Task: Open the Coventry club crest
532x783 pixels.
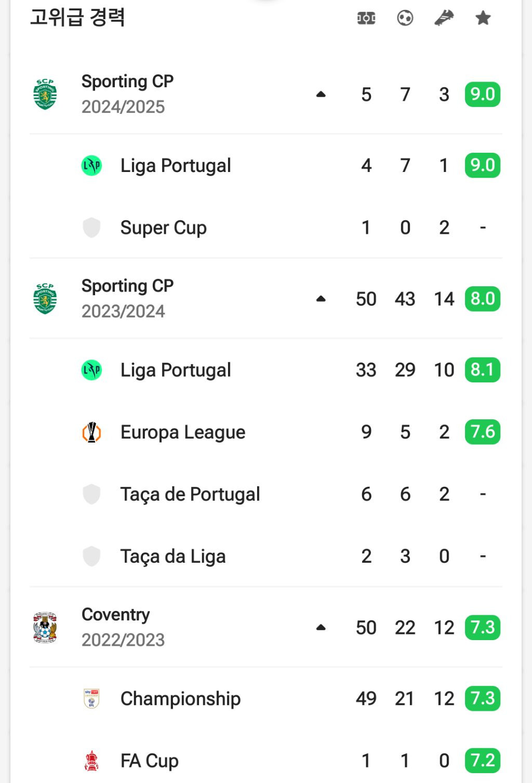Action: [45, 627]
